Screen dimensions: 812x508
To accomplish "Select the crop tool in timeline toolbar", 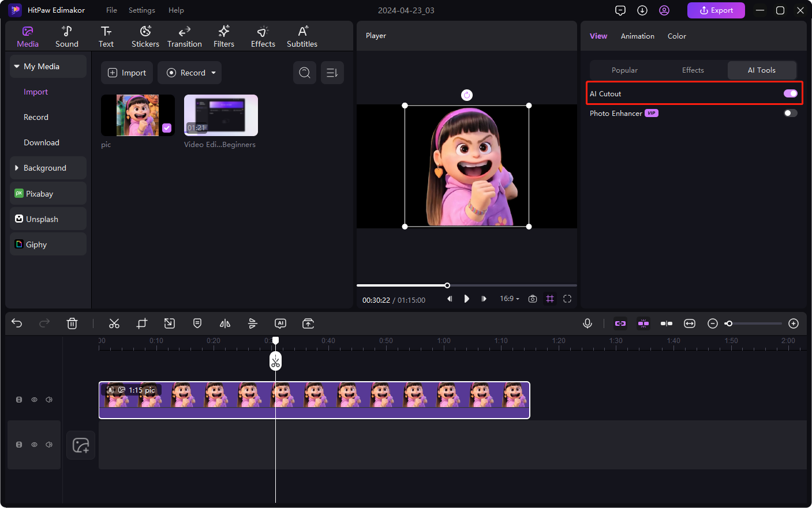I will pos(142,323).
